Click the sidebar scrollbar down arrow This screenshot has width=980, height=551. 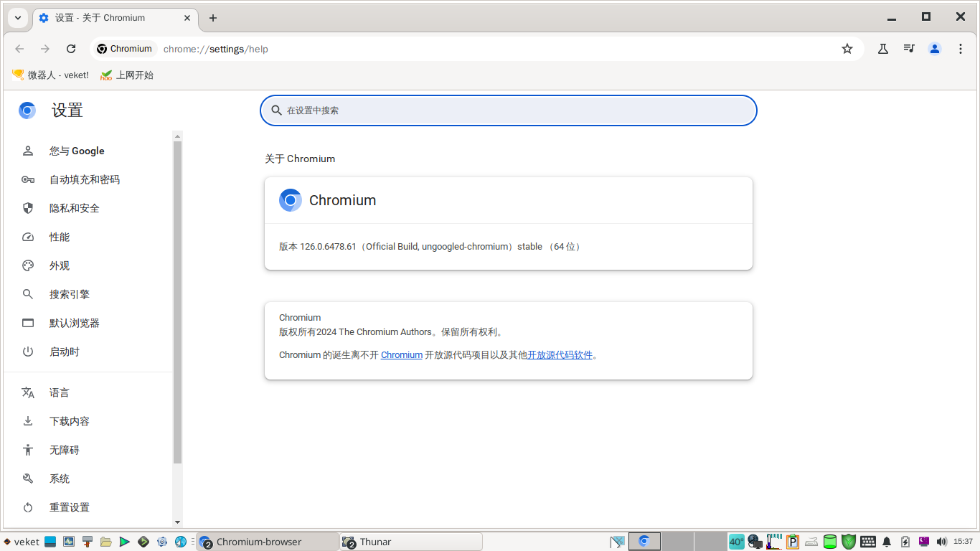(178, 522)
